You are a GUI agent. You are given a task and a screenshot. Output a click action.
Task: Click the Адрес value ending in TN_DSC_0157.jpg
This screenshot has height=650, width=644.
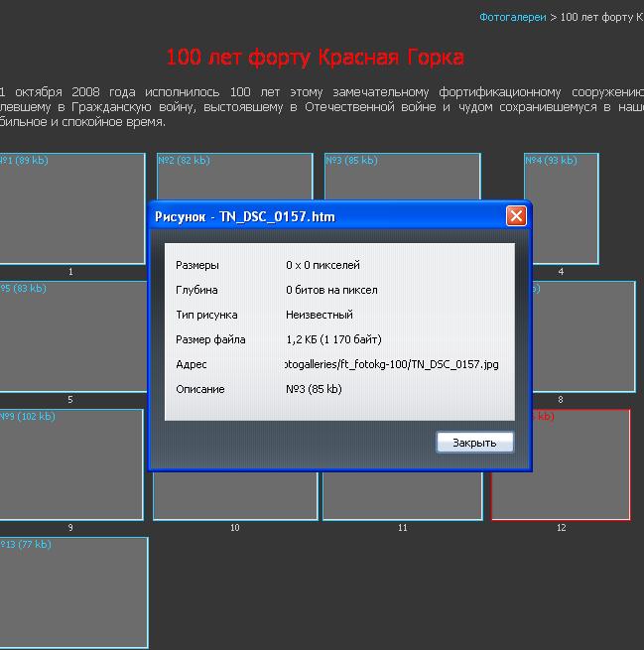click(391, 364)
